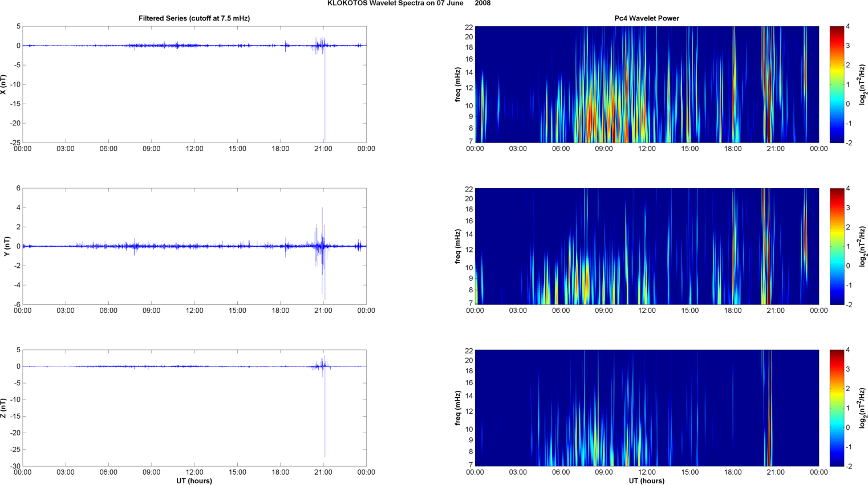Click the X (nT) y-axis label

point(3,84)
